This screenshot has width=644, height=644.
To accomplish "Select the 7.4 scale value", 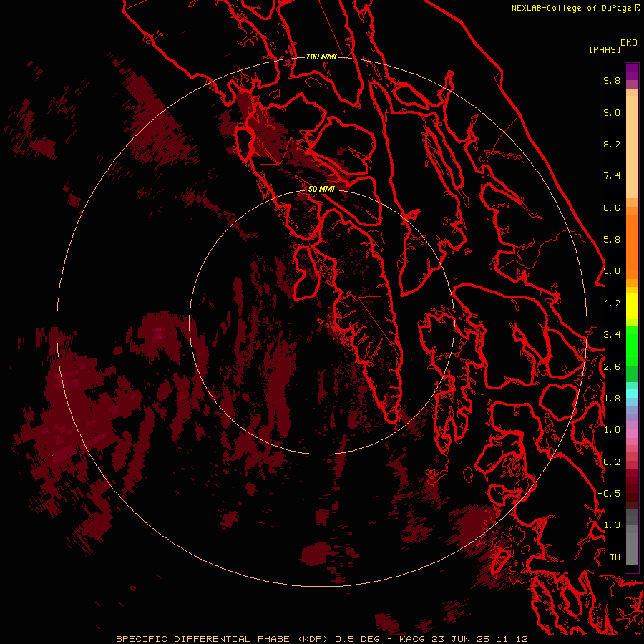I will pyautogui.click(x=612, y=176).
